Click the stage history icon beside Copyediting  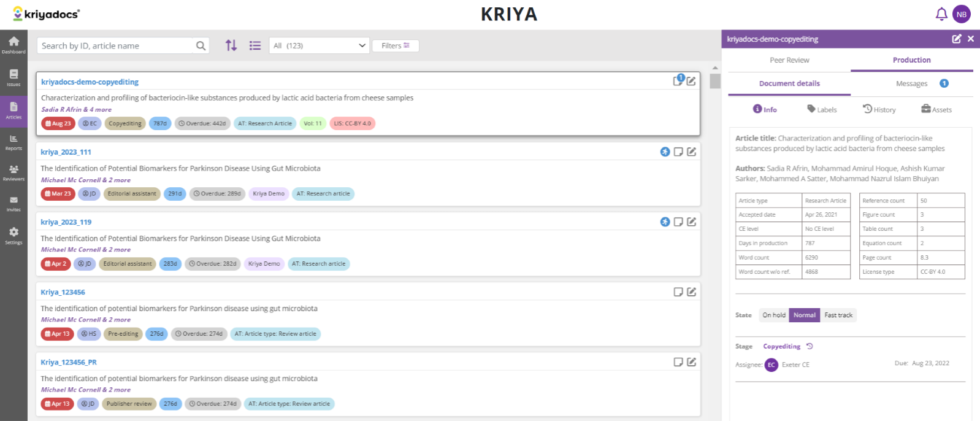pyautogui.click(x=810, y=346)
